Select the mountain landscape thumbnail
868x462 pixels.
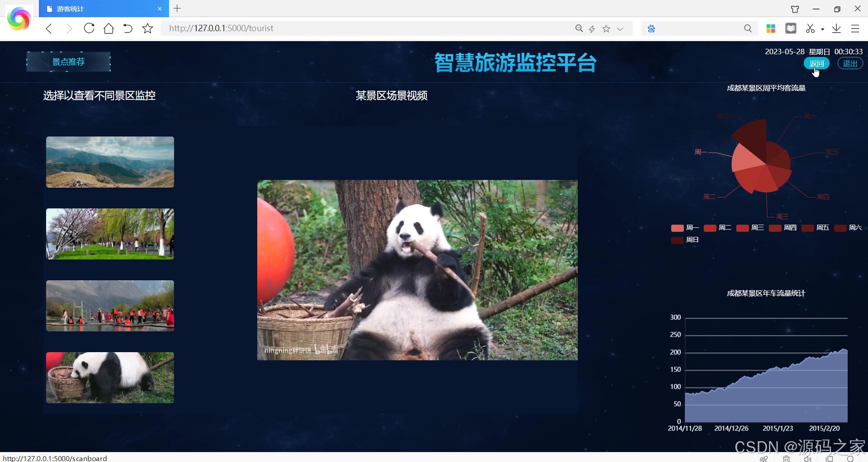110,162
